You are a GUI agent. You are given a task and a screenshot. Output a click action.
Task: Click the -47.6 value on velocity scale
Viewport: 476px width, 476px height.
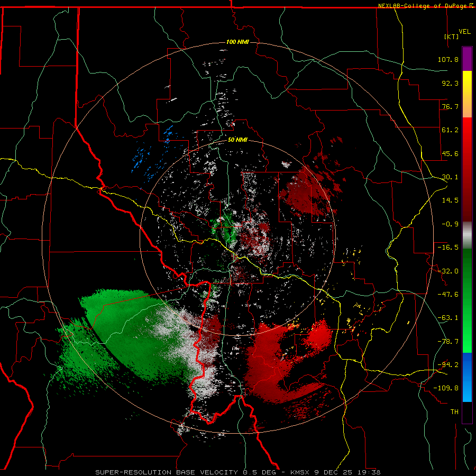(448, 295)
